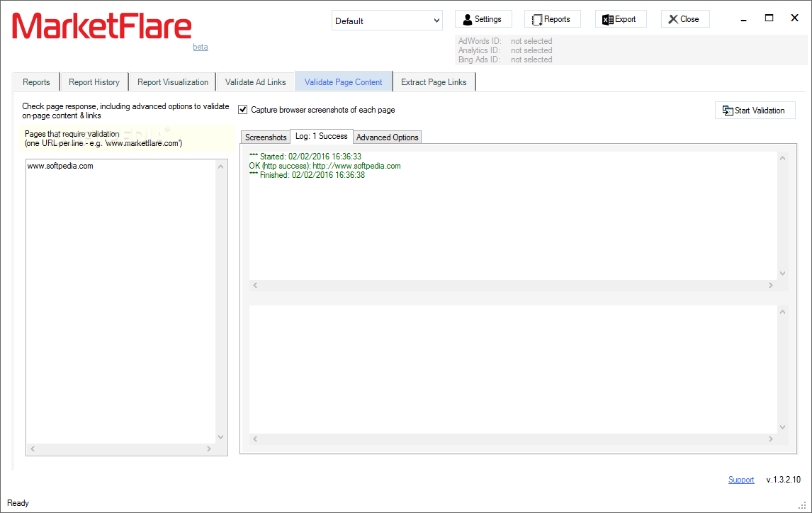
Task: Select the Validate Page Content tab
Action: [x=344, y=81]
